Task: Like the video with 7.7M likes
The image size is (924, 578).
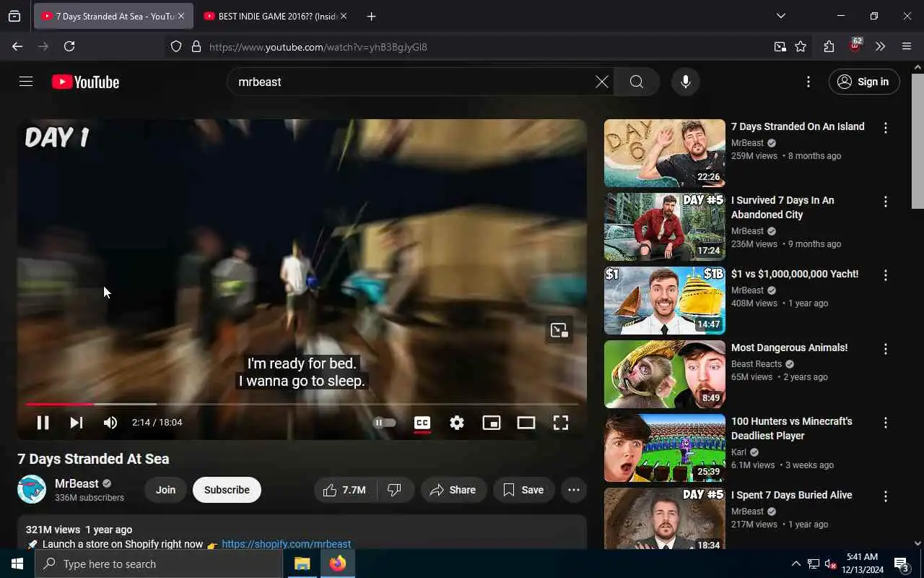Action: click(x=345, y=490)
